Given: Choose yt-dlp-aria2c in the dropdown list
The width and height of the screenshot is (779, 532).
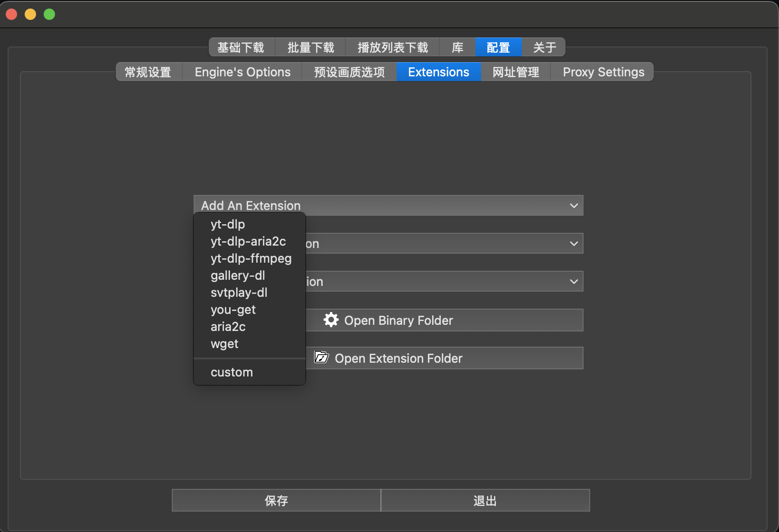Looking at the screenshot, I should (x=248, y=241).
